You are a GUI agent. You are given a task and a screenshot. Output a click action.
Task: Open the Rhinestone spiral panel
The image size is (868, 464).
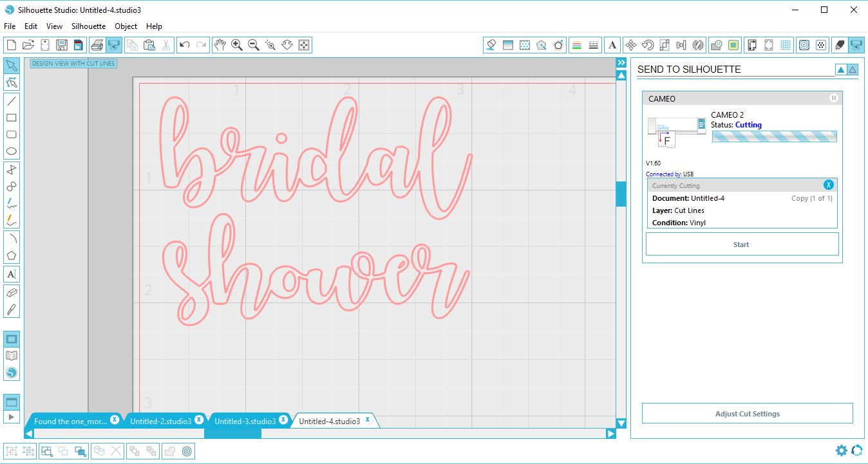(x=804, y=45)
